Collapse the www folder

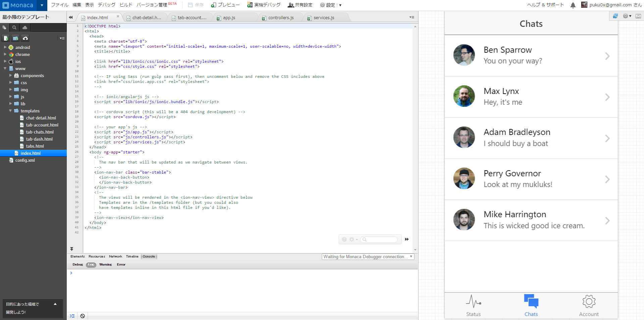5,68
